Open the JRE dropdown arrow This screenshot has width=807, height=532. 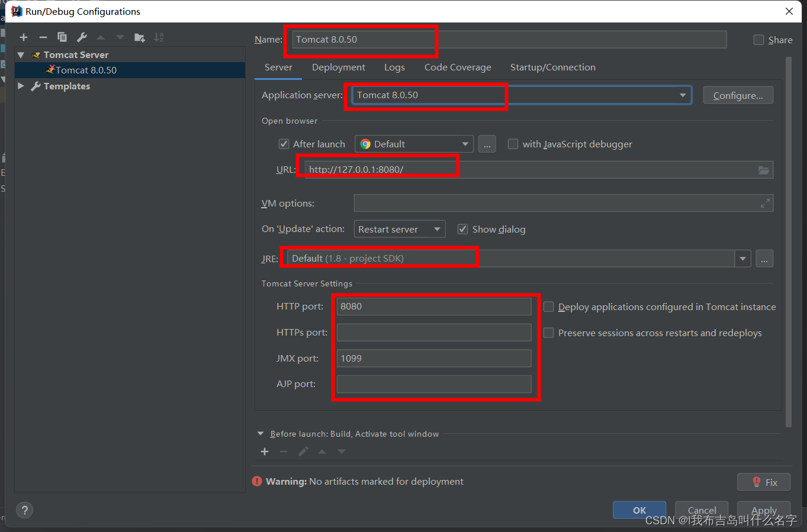tap(743, 259)
